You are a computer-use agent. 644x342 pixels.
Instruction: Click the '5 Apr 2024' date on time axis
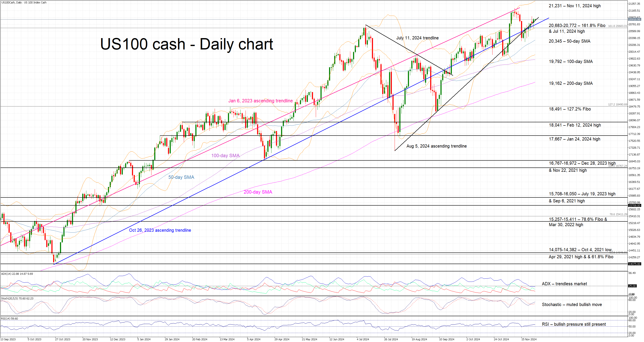point(253,339)
